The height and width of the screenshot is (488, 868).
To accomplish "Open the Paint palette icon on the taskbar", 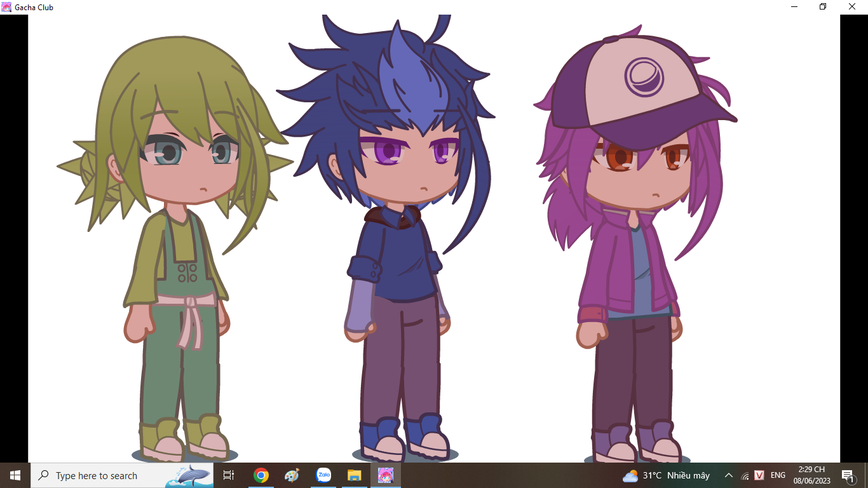I will coord(292,475).
